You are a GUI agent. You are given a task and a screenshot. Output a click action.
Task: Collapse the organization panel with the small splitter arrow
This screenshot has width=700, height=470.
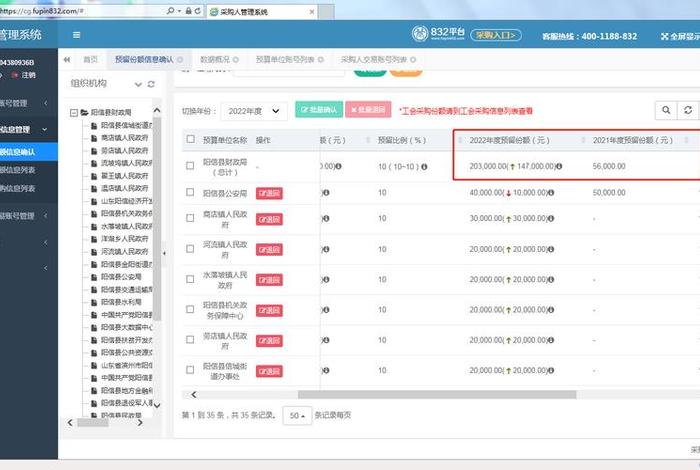coord(164,253)
